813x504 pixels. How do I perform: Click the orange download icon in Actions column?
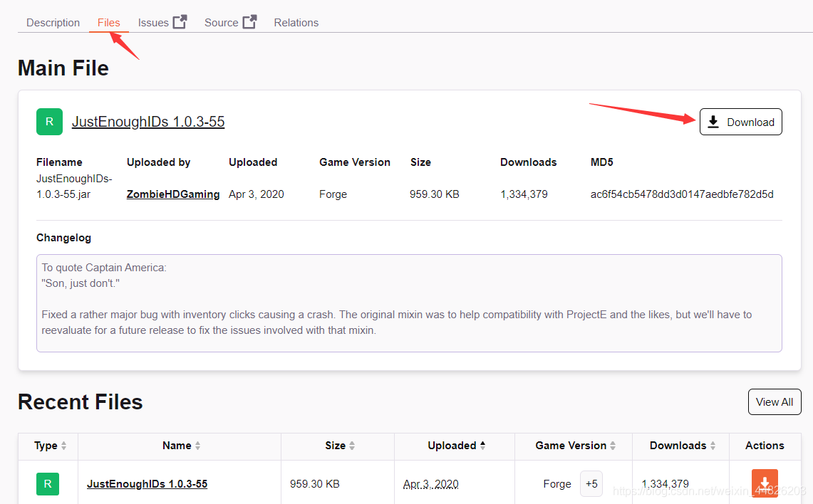(x=765, y=483)
